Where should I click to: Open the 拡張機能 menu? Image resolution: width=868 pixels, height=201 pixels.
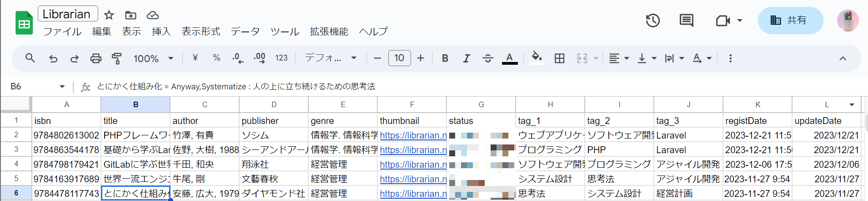(x=329, y=31)
